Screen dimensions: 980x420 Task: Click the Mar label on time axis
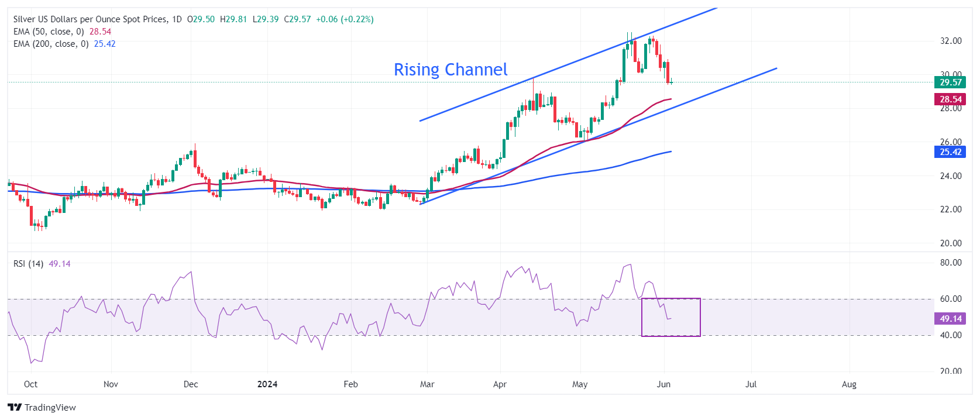pyautogui.click(x=427, y=384)
